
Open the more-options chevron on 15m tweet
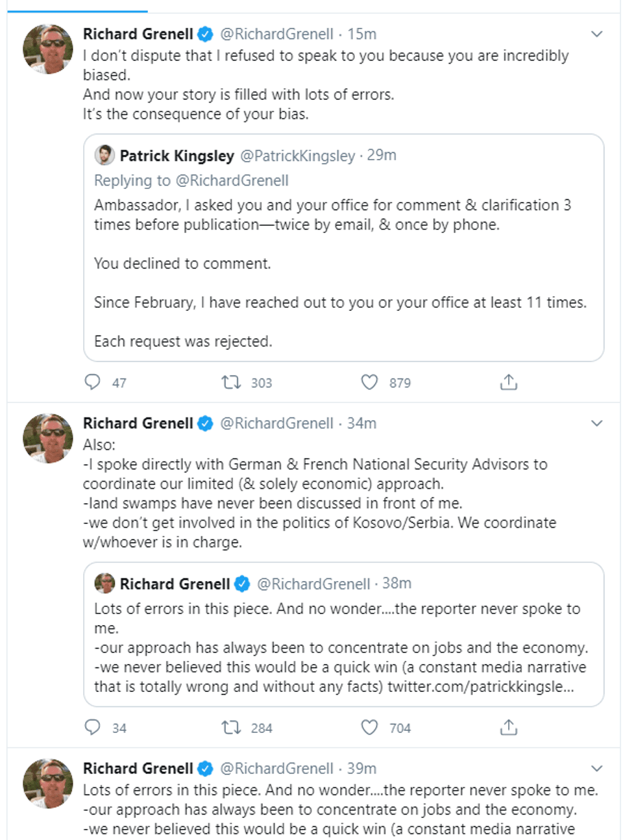tap(597, 34)
